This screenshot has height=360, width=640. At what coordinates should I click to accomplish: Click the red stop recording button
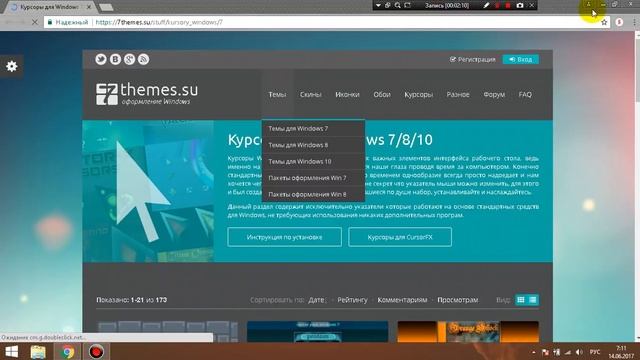pos(508,5)
